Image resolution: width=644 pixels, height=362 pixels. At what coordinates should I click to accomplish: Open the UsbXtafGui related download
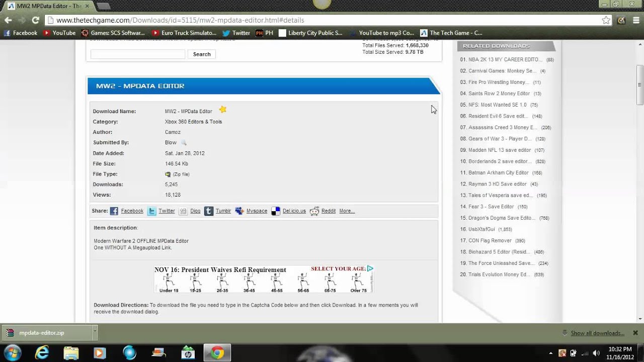coord(481,229)
